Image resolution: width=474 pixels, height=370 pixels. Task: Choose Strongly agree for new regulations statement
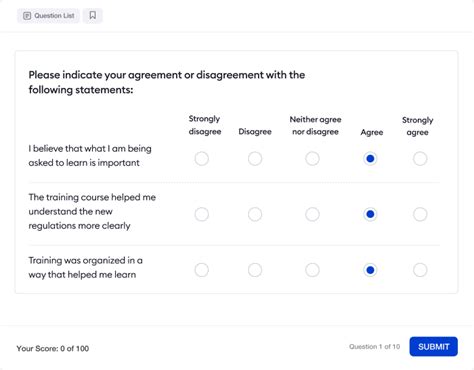point(420,214)
